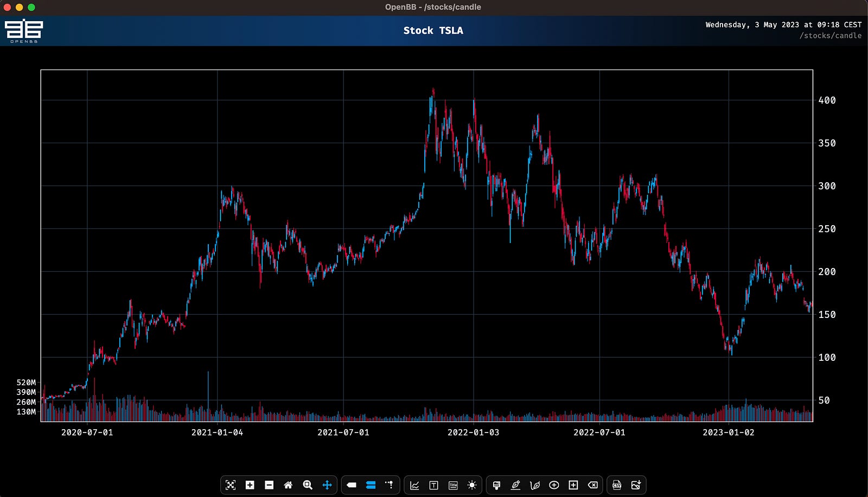Choose the closest-data hover label icon
This screenshot has width=868, height=497.
[352, 485]
